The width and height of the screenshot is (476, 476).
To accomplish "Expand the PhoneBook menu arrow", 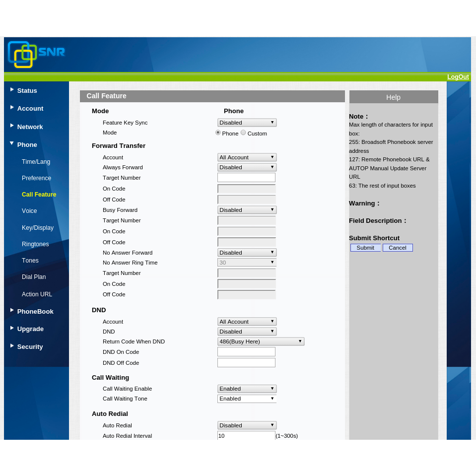I will tap(12, 310).
